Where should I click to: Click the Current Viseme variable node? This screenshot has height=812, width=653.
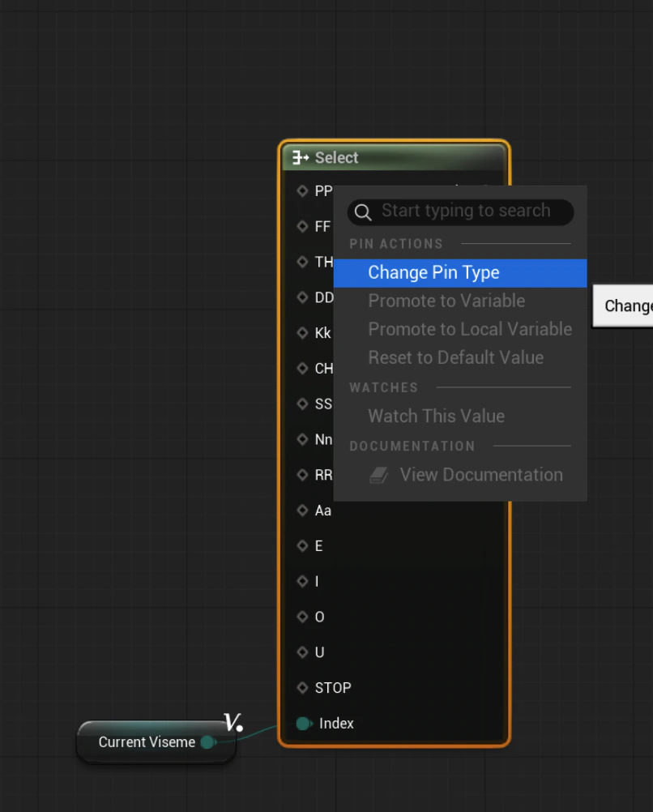(146, 741)
